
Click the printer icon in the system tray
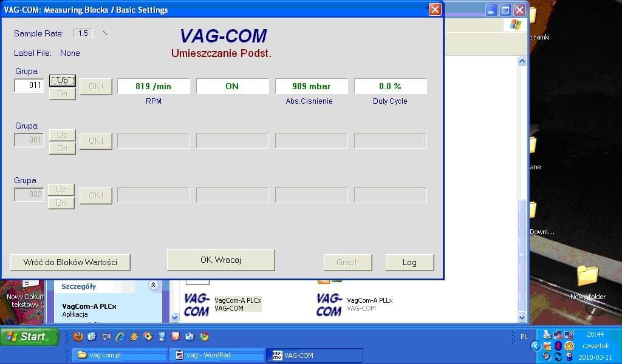(547, 335)
